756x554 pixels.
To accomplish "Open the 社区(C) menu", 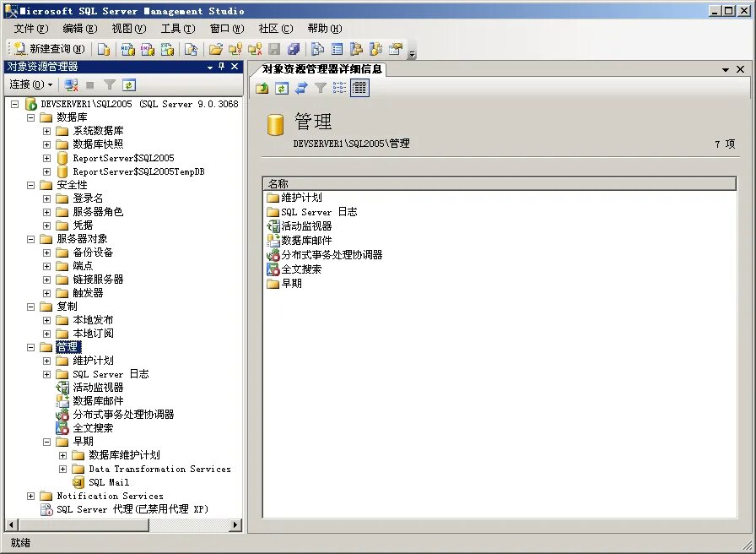I will (276, 29).
